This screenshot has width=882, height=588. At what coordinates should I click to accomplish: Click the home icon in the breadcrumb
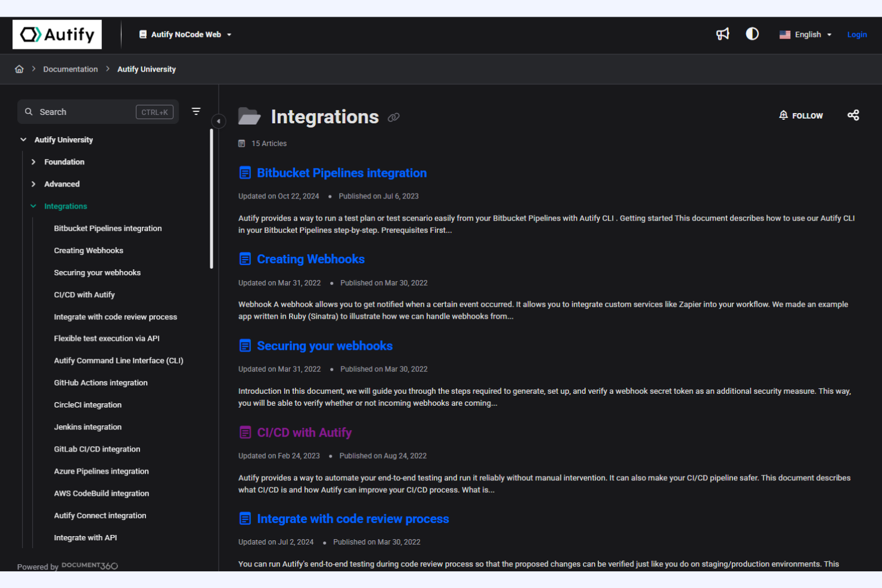coord(19,69)
